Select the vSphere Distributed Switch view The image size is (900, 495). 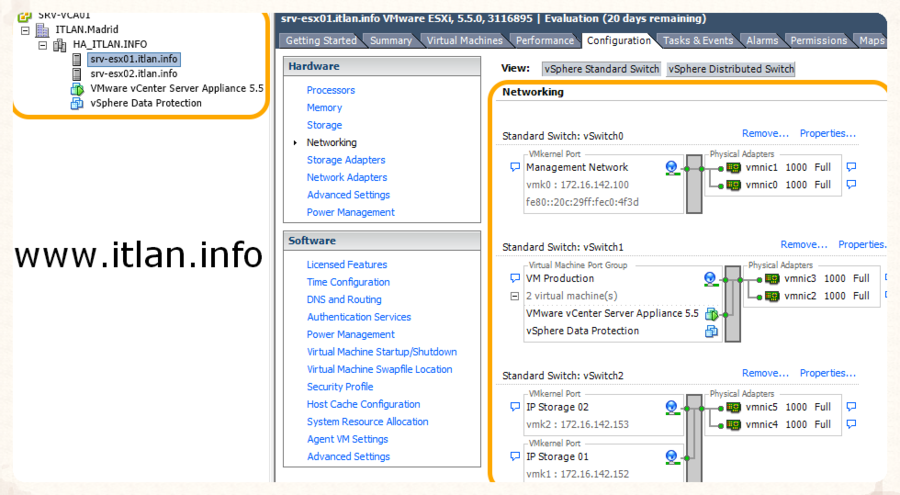730,69
